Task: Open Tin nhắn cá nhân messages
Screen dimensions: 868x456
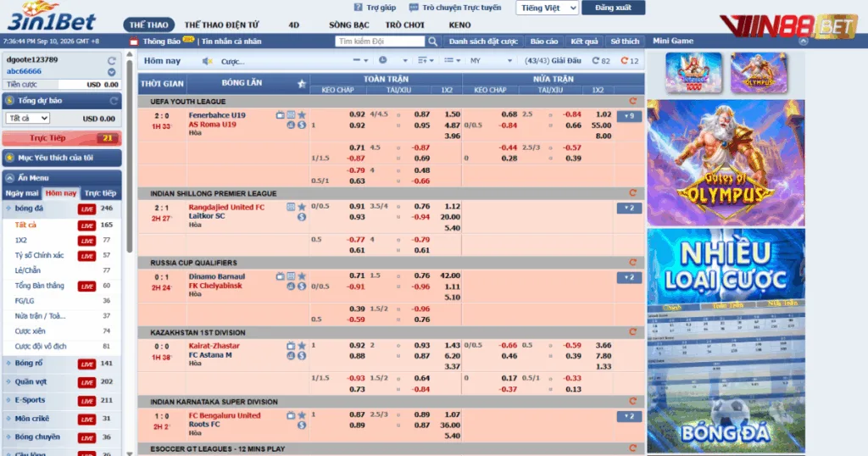Action: pos(231,42)
